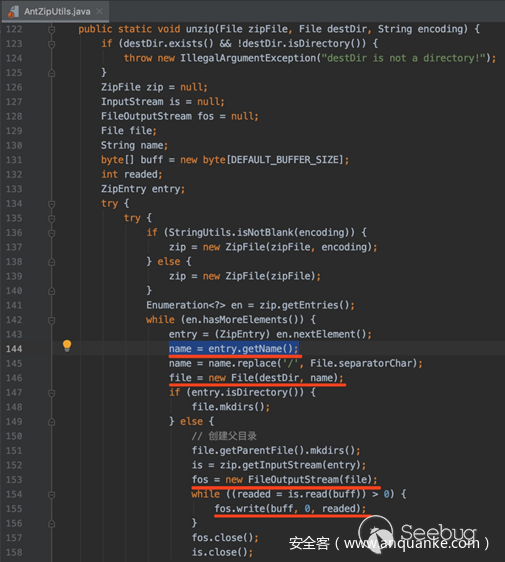Click the fos.write call on line 155
This screenshot has width=505, height=562.
(290, 509)
